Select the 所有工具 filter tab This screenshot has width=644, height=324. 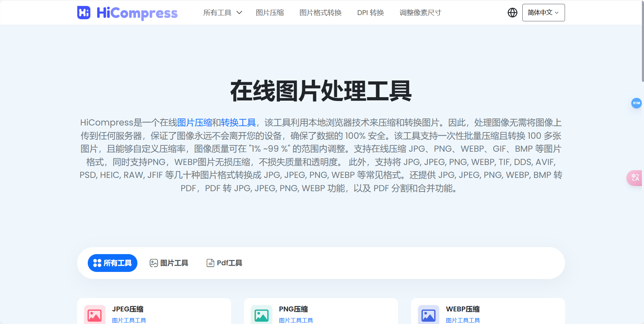tap(112, 263)
